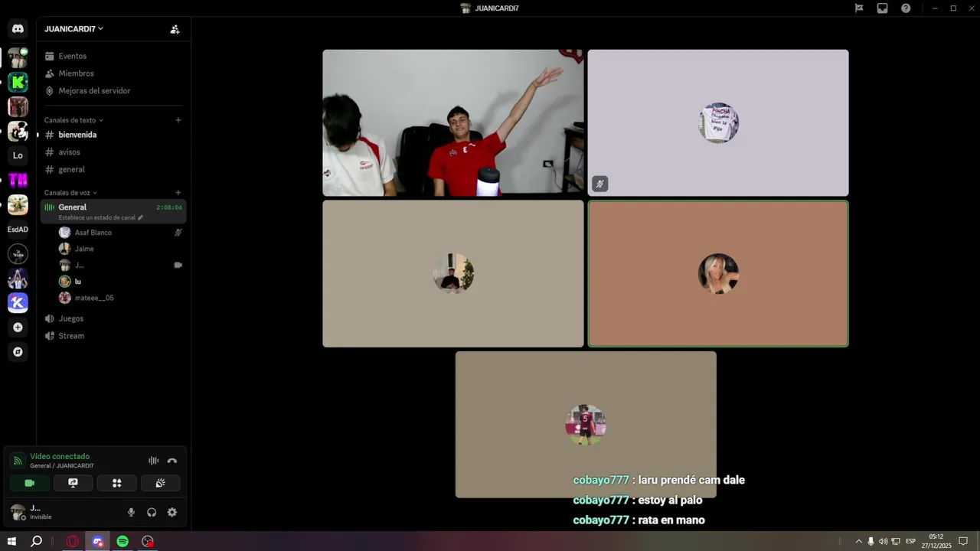This screenshot has height=551, width=980.
Task: Invite people to server icon
Action: (x=175, y=29)
